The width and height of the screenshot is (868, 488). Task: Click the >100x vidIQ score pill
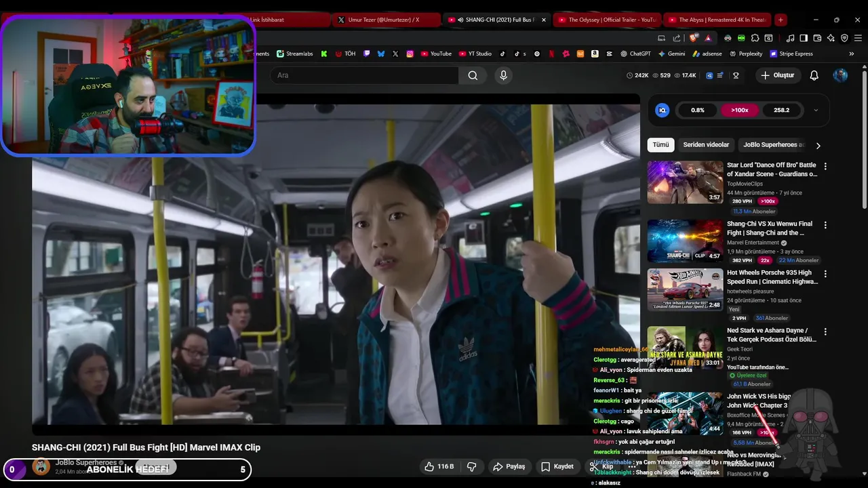(x=739, y=110)
